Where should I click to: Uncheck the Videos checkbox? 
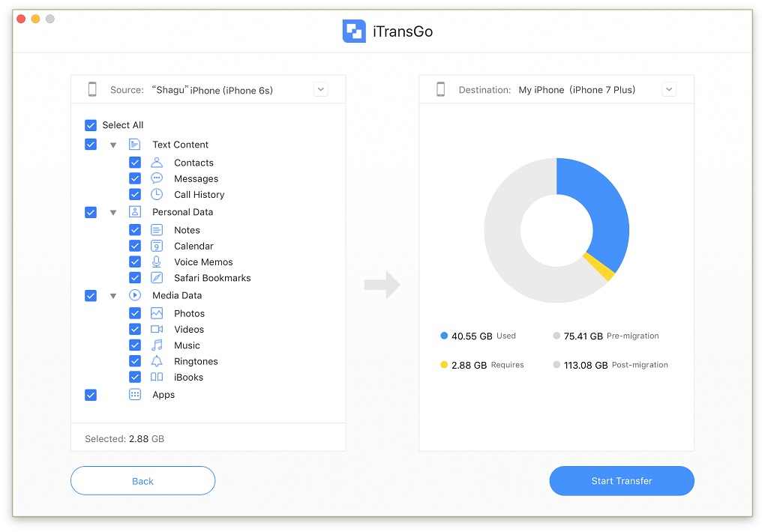pos(135,329)
